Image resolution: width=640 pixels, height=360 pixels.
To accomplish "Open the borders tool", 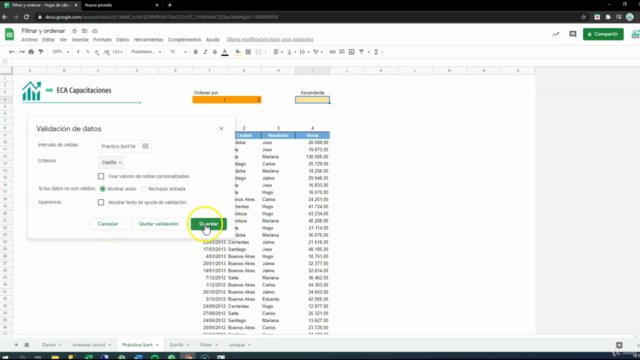I will tap(248, 52).
